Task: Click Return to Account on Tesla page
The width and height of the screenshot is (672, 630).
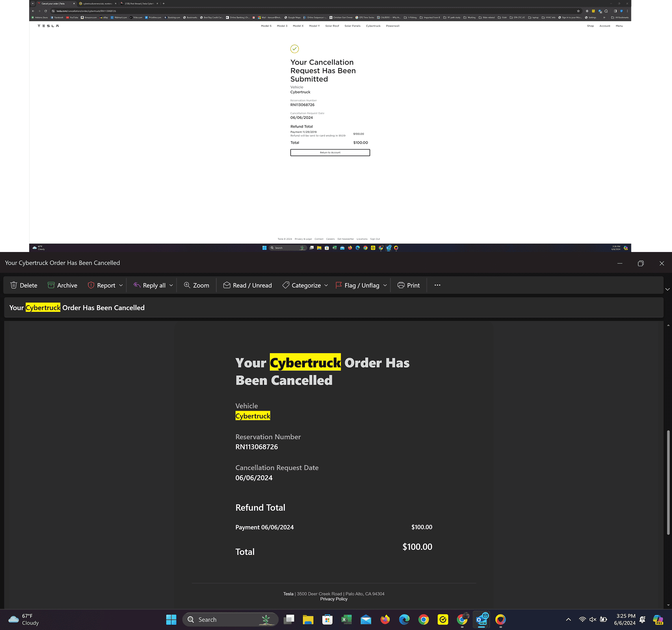Action: (x=330, y=152)
